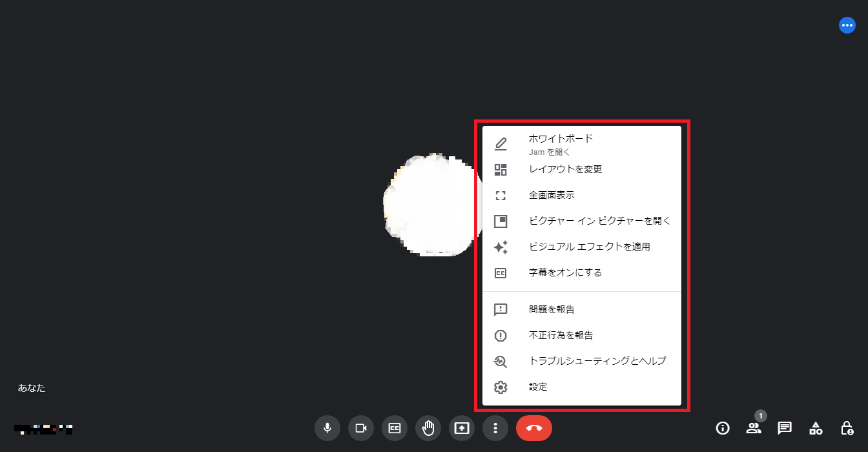
Task: Choose レイアウトを変更 from the menu
Action: 565,170
